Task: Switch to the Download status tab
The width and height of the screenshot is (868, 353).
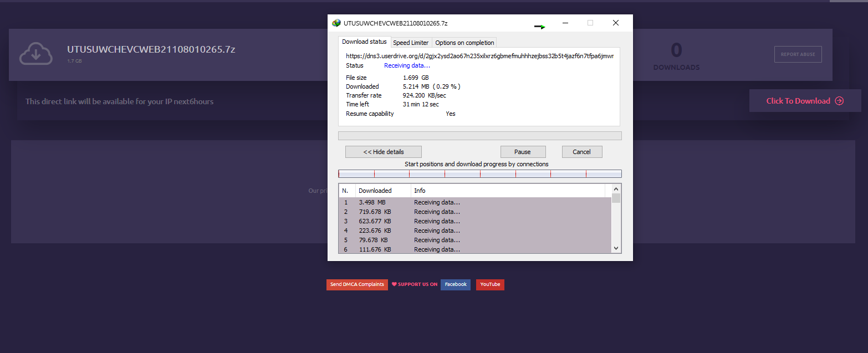Action: click(x=364, y=42)
